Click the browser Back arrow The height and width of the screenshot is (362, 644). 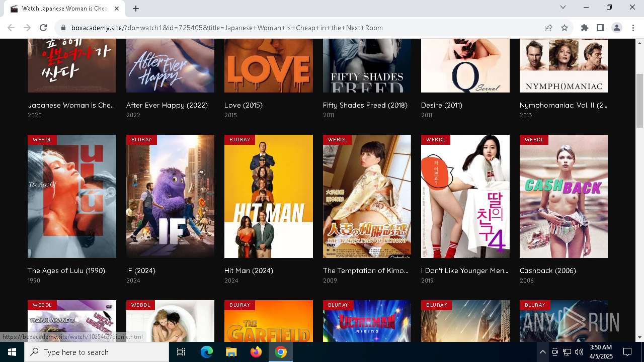[x=11, y=28]
